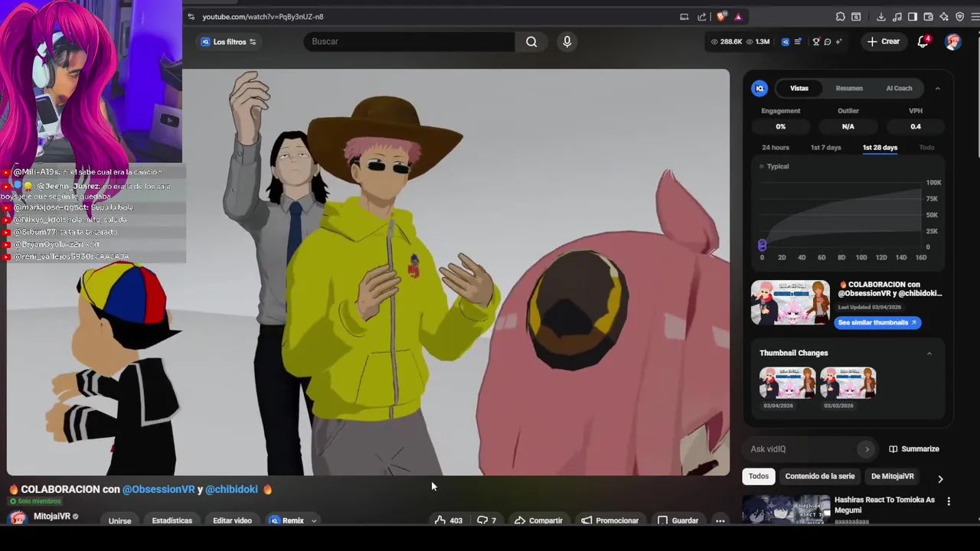Click the browser address bar URL
The image size is (980, 551).
(x=263, y=17)
